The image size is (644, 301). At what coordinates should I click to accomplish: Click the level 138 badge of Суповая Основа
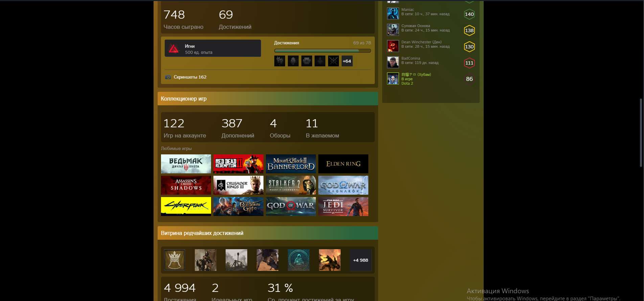(469, 30)
